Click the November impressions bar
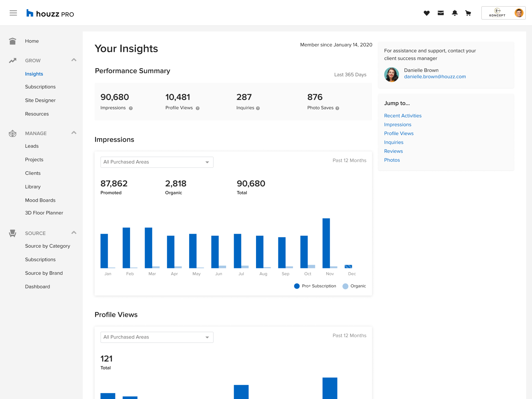The height and width of the screenshot is (399, 532). 326,243
